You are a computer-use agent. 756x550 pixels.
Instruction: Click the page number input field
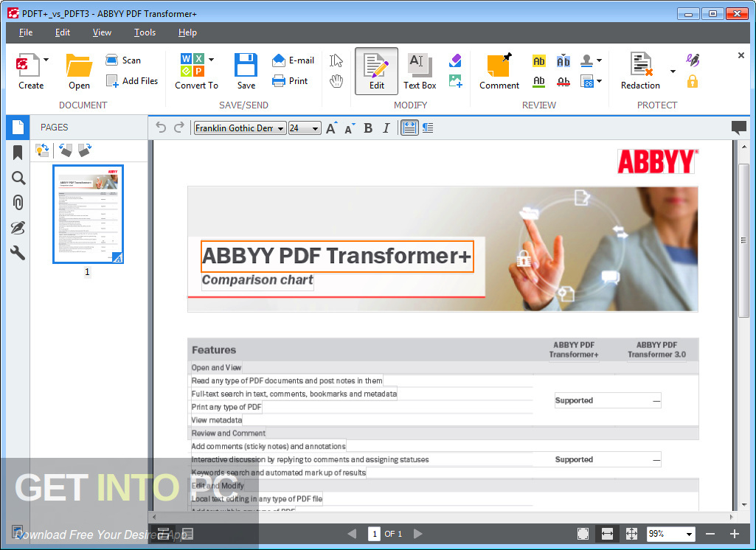374,534
